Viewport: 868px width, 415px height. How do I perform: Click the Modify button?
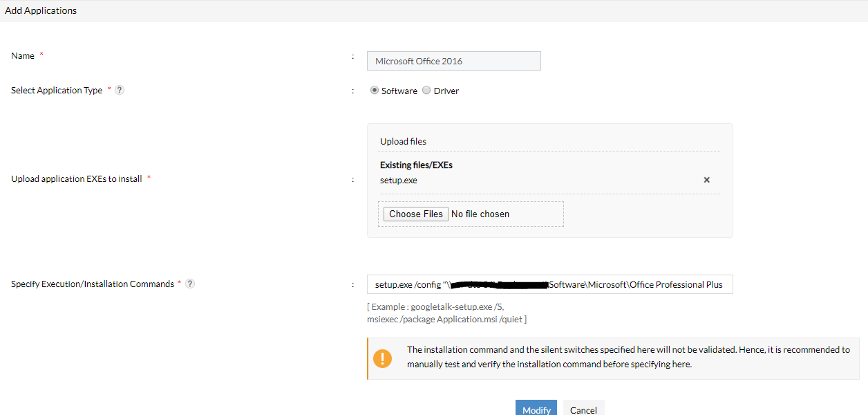pos(536,407)
